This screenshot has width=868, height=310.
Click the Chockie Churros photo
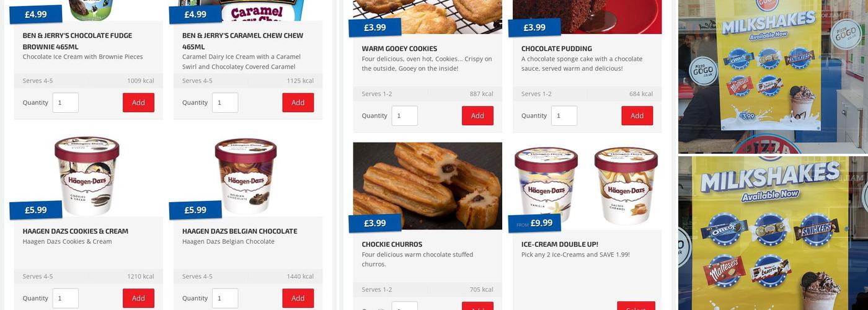(428, 186)
